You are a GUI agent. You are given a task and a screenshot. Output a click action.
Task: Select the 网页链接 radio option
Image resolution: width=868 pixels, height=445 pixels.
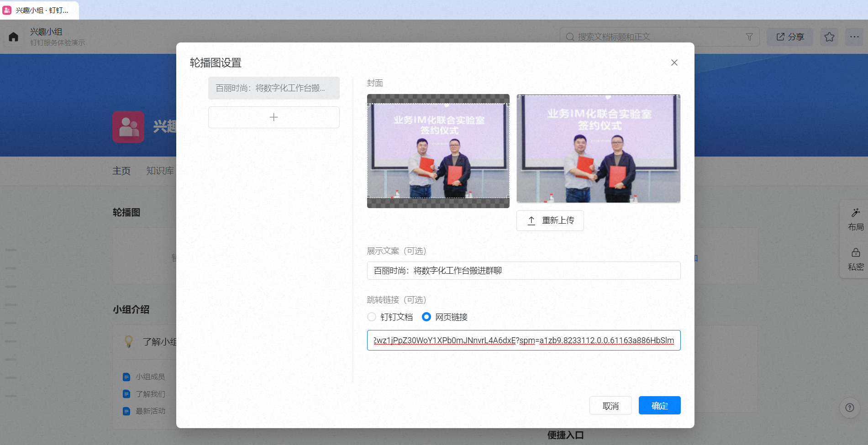(x=426, y=317)
